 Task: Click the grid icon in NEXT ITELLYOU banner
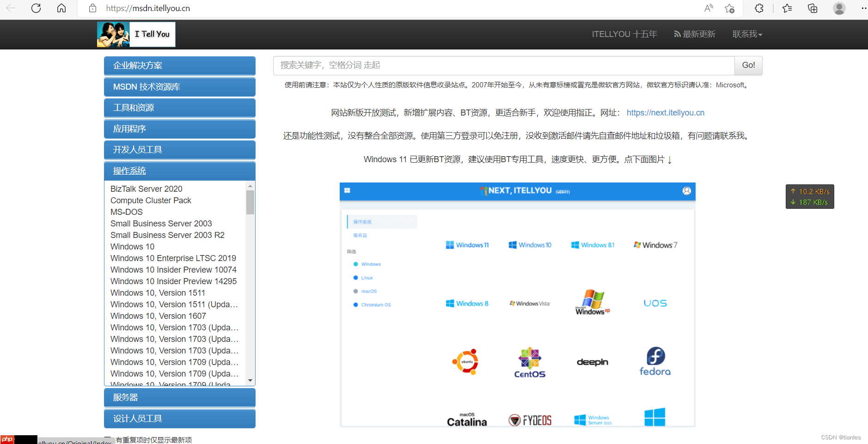347,190
